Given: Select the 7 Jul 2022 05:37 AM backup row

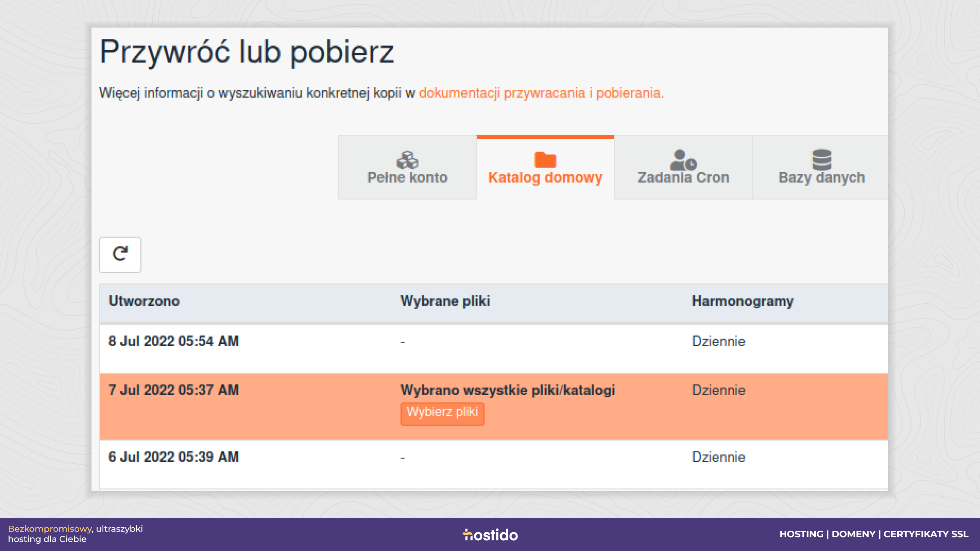Looking at the screenshot, I should click(494, 406).
